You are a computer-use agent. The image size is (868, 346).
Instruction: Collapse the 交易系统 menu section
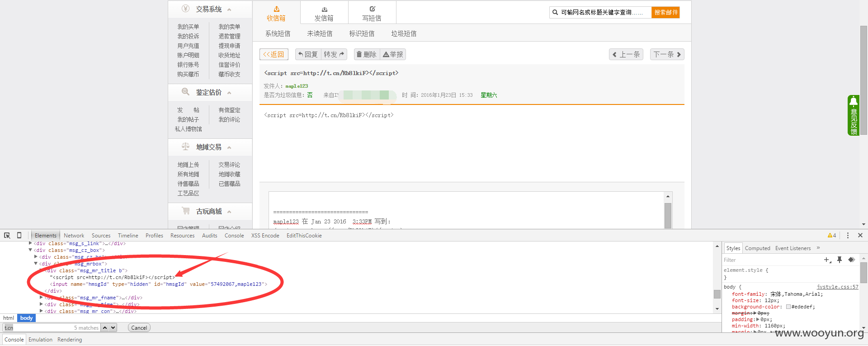[229, 9]
